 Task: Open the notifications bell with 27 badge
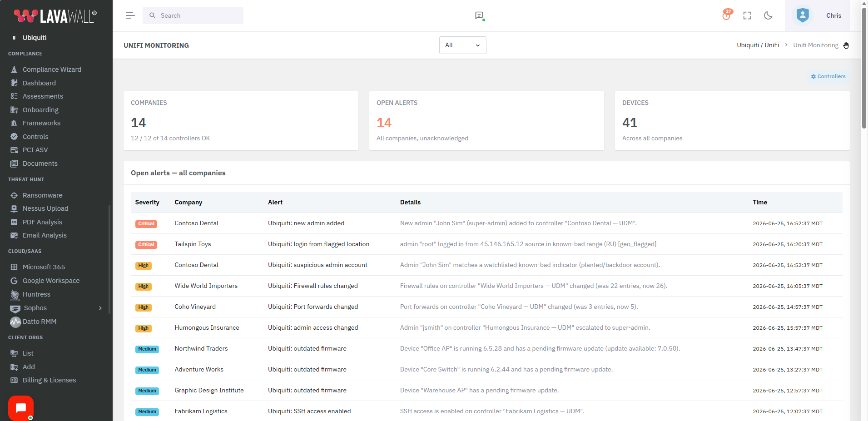(x=727, y=15)
